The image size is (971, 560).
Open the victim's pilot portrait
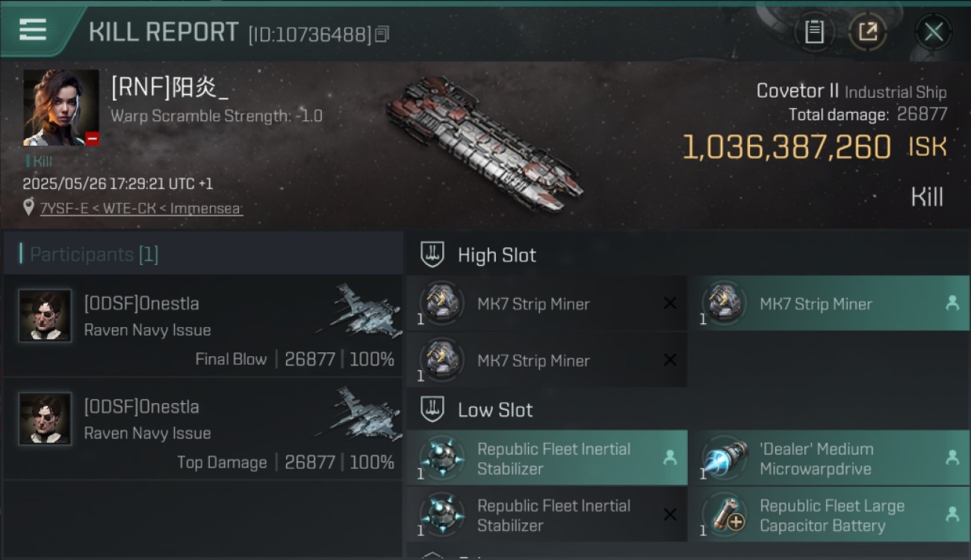[x=61, y=108]
